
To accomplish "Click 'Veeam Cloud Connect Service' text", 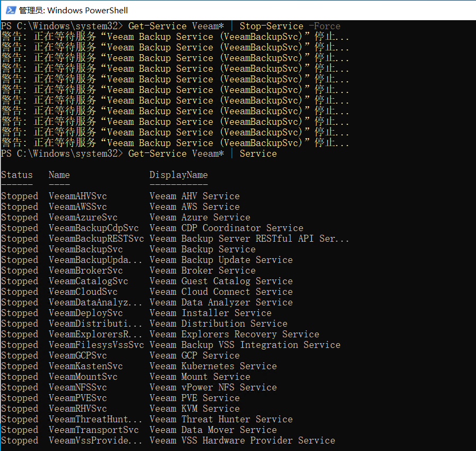I will click(x=221, y=292).
